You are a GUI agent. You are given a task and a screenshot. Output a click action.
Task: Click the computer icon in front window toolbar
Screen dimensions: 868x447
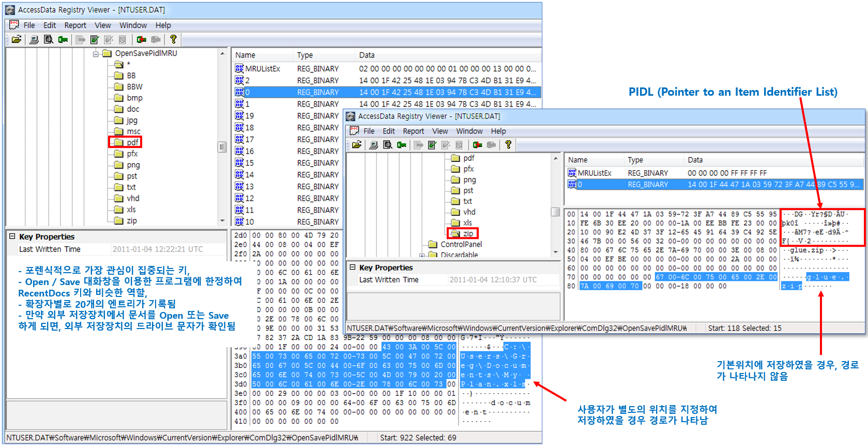(x=374, y=145)
